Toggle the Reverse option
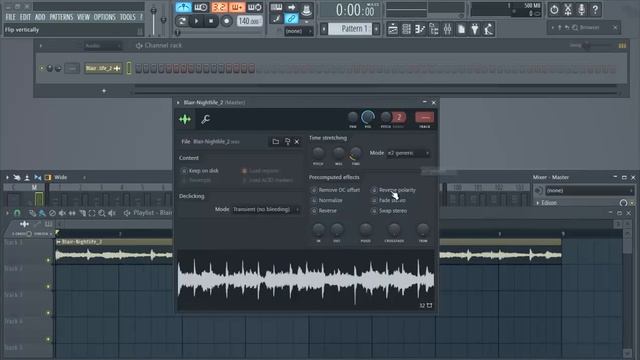Image resolution: width=640 pixels, height=360 pixels. click(x=324, y=211)
